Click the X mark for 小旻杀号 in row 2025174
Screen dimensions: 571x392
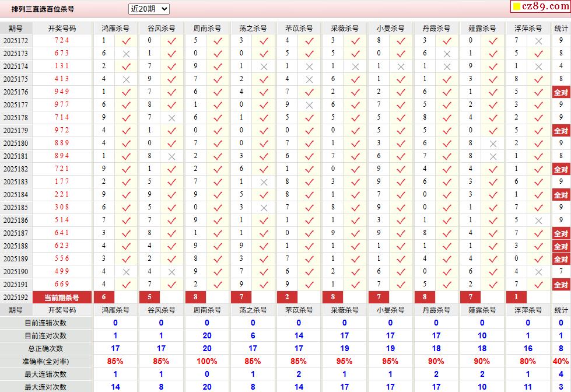coord(401,66)
